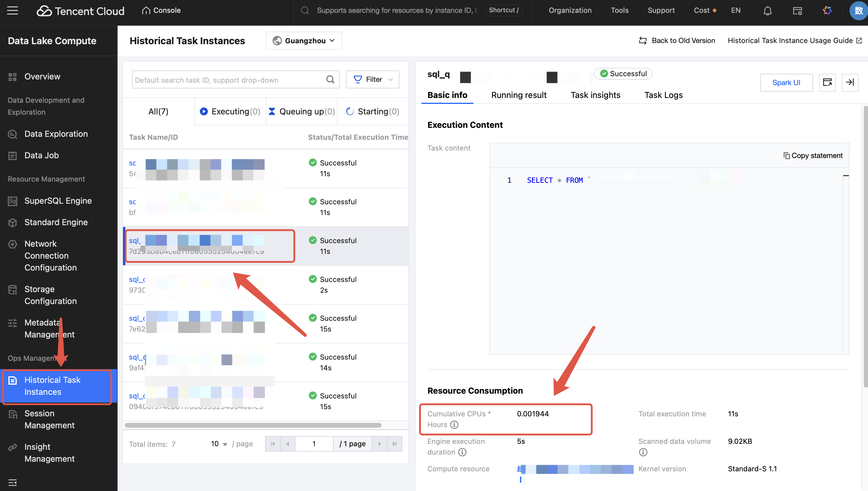Collapse the detail panel with arrow icon
The height and width of the screenshot is (491, 868).
coord(849,82)
